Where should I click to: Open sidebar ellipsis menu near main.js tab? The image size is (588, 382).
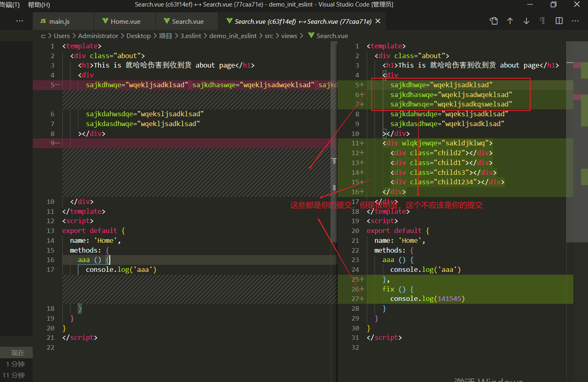[20, 21]
